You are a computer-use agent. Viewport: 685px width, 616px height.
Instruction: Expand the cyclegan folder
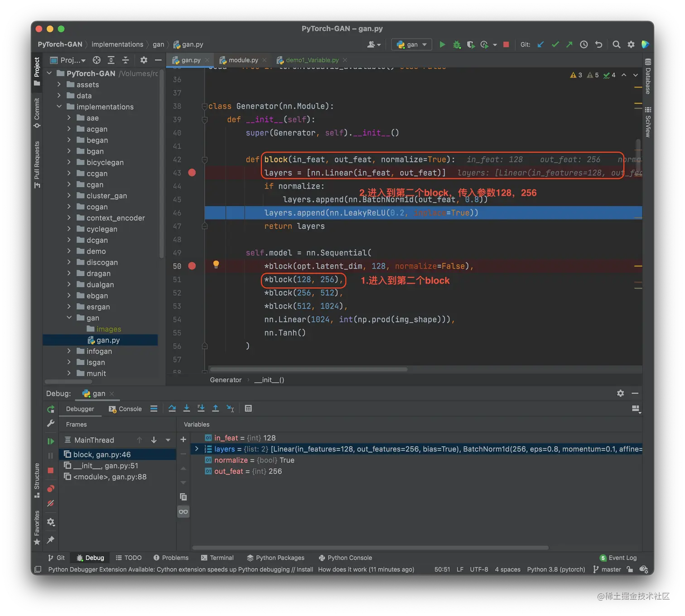coord(69,229)
